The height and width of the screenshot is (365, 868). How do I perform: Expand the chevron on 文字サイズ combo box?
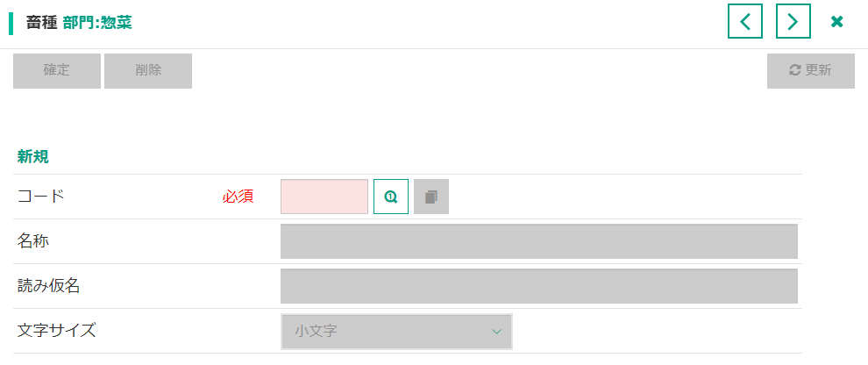(x=496, y=332)
